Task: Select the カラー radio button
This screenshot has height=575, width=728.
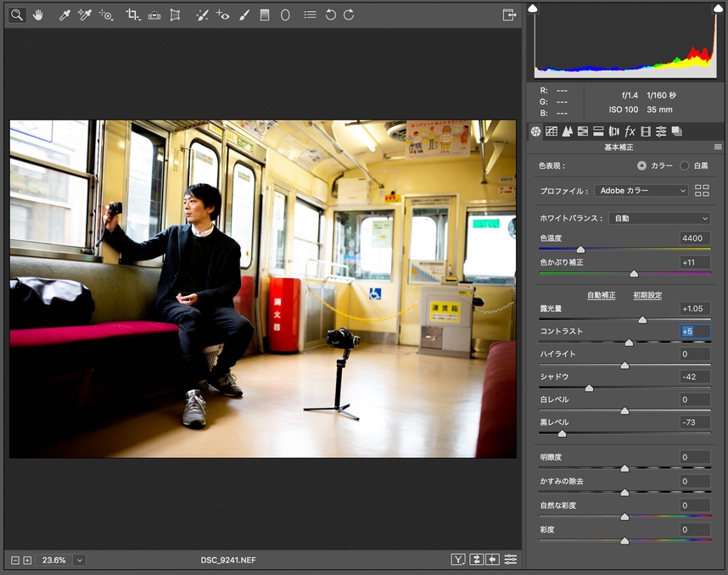Action: [x=641, y=165]
